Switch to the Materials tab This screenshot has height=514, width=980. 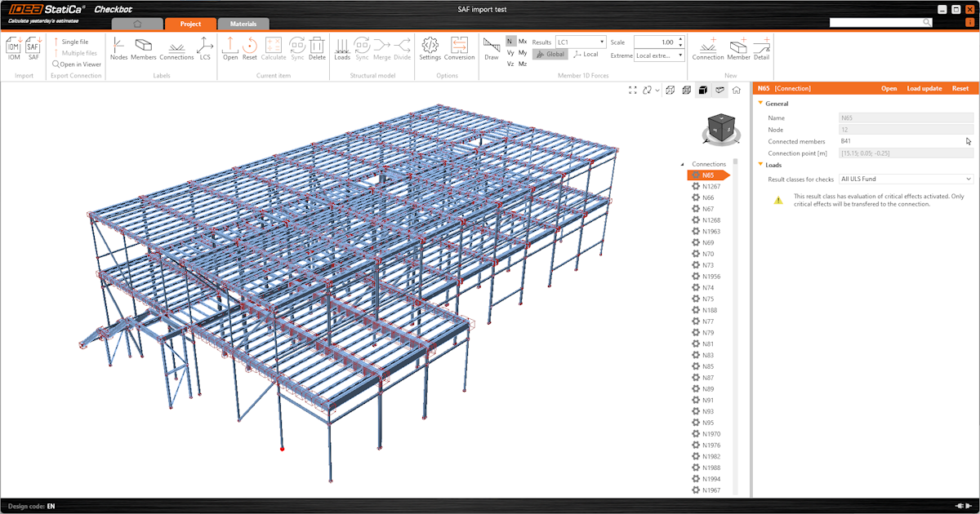click(x=243, y=24)
